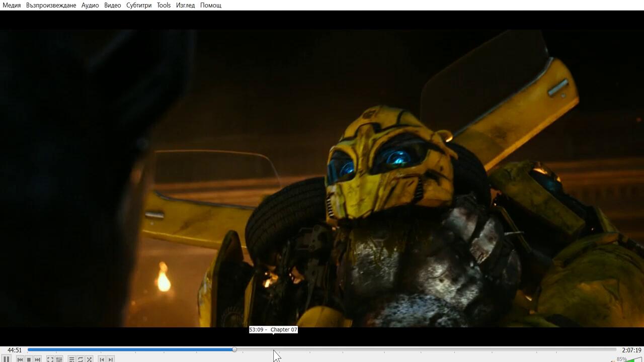644x362 pixels.
Task: Expand the Tools menu
Action: click(x=164, y=5)
